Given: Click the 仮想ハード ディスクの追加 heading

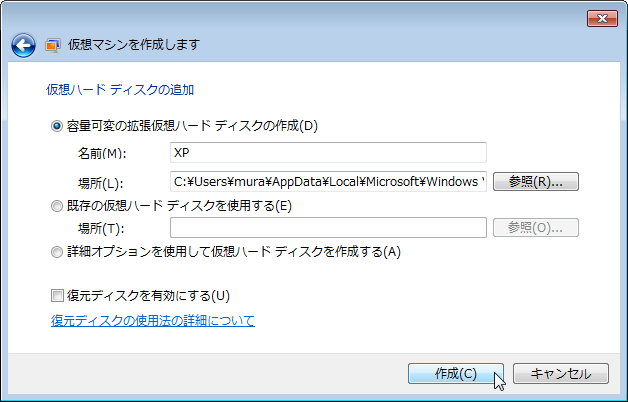Looking at the screenshot, I should (x=120, y=90).
